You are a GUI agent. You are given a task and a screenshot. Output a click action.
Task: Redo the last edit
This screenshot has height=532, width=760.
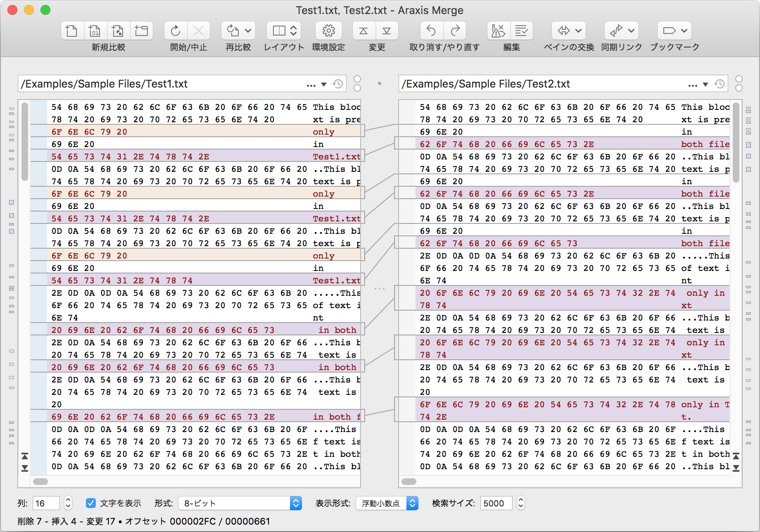click(x=455, y=30)
